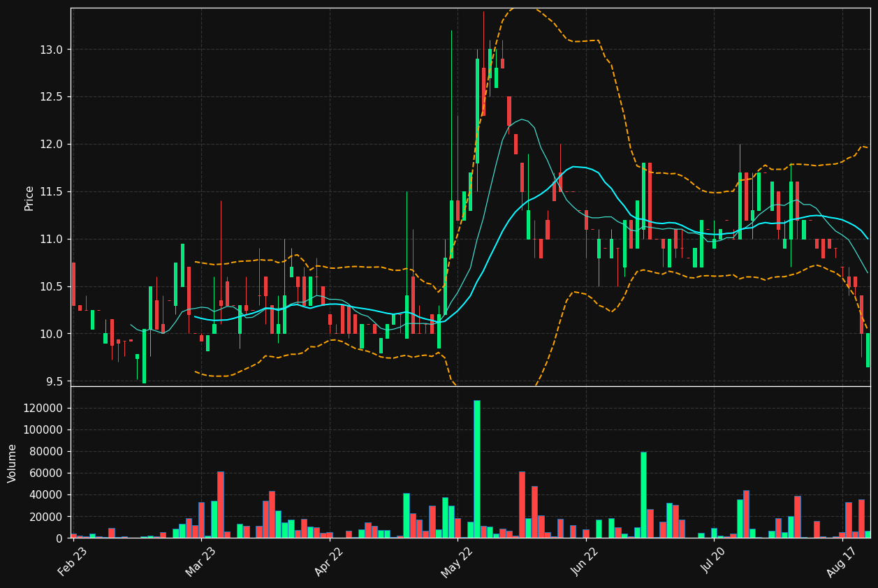The image size is (878, 588).
Task: Click the Aug 17 date label
Action: (x=842, y=561)
